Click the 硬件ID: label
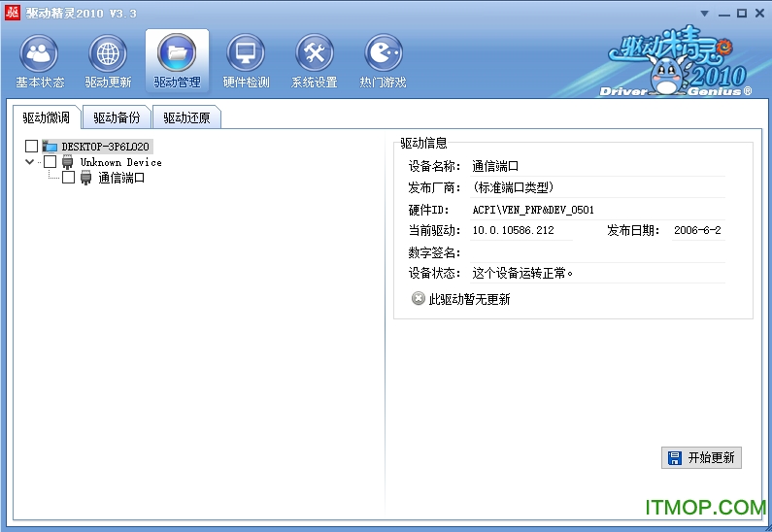Image resolution: width=772 pixels, height=532 pixels. 429,210
